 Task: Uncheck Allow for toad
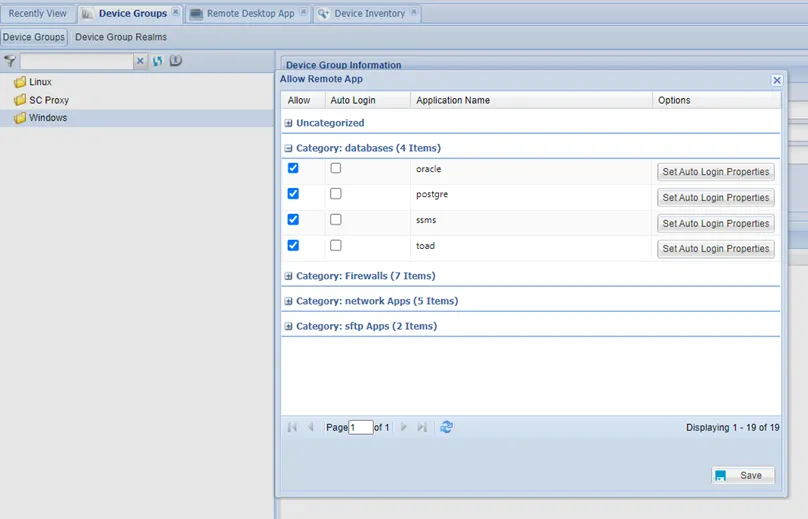(293, 245)
